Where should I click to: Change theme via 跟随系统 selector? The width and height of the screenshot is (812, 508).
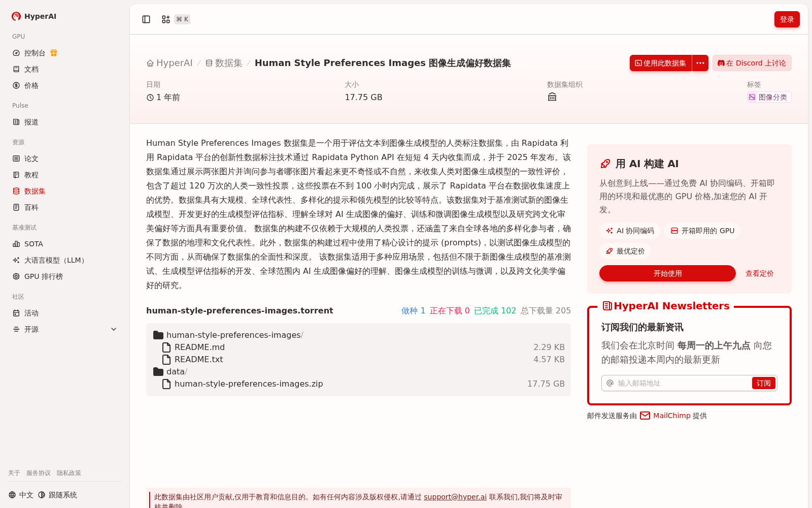[x=57, y=495]
